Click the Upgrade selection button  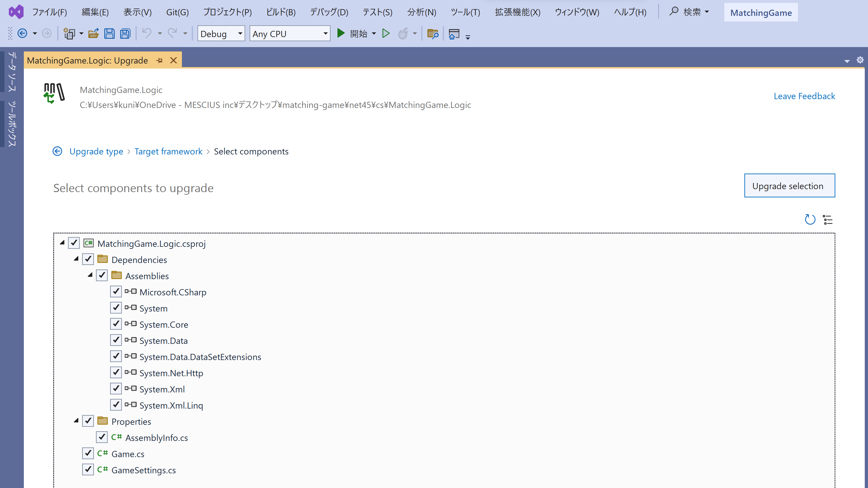(x=789, y=186)
